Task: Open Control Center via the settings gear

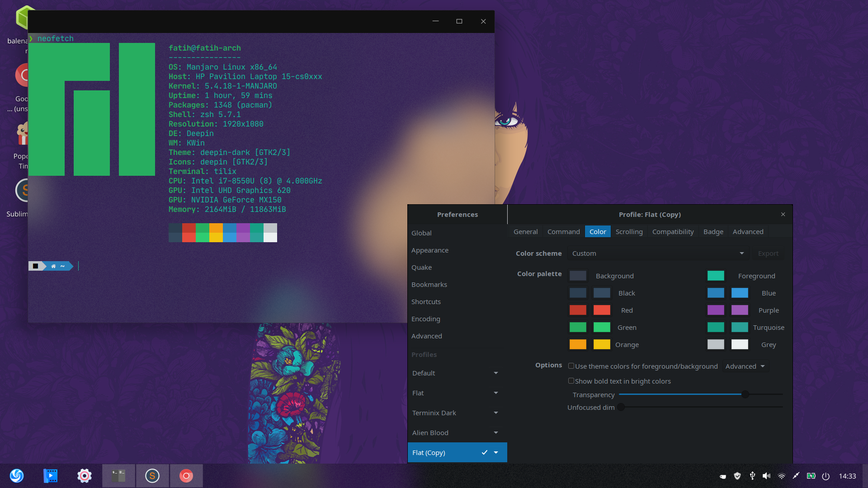Action: click(84, 475)
